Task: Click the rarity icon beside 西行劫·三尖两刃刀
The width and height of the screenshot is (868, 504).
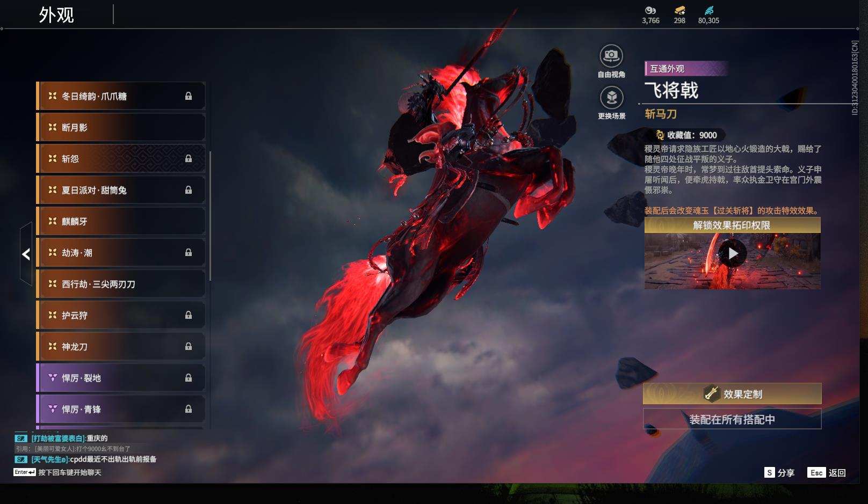Action: coord(53,284)
